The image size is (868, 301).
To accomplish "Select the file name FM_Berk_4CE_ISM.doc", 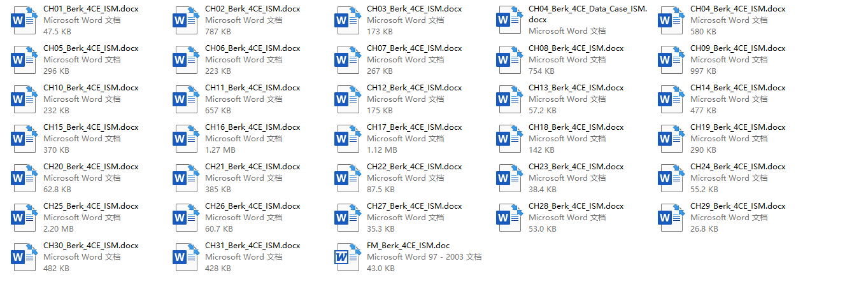I will (x=408, y=246).
